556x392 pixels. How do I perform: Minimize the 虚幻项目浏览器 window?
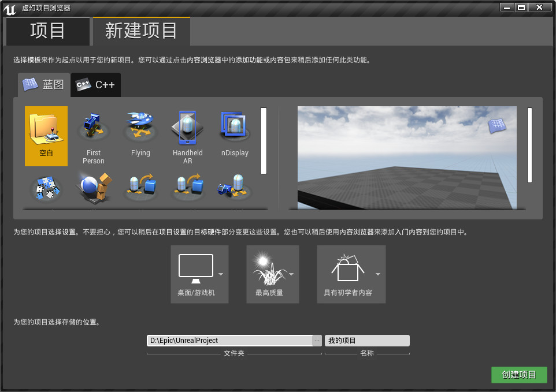[507, 8]
